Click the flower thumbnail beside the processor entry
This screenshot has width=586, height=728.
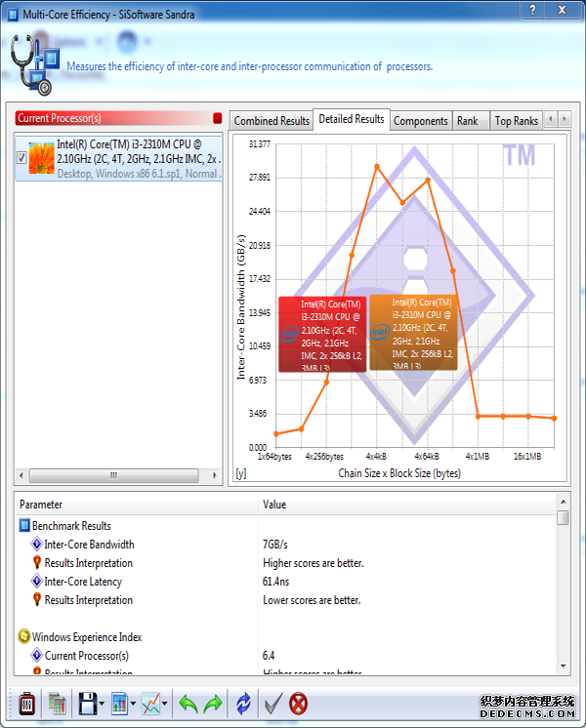pos(41,158)
